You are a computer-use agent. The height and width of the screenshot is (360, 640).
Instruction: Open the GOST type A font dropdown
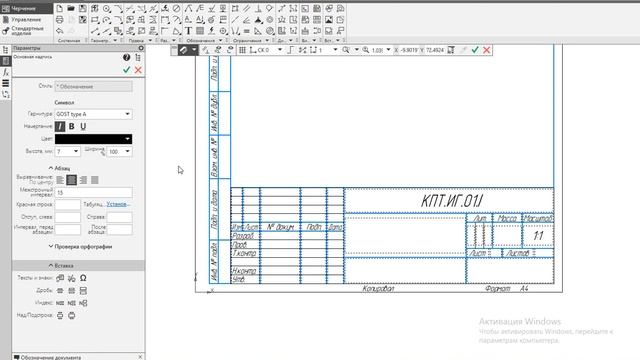click(93, 114)
